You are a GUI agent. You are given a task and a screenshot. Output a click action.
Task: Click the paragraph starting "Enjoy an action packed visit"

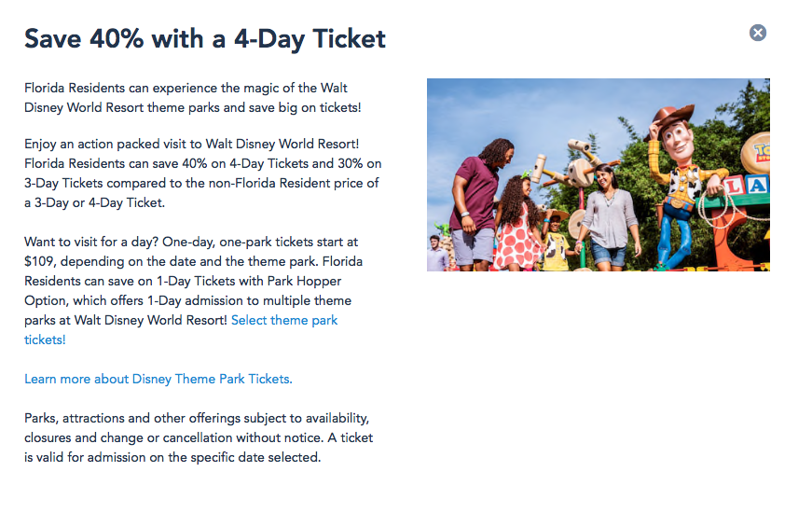pyautogui.click(x=202, y=173)
